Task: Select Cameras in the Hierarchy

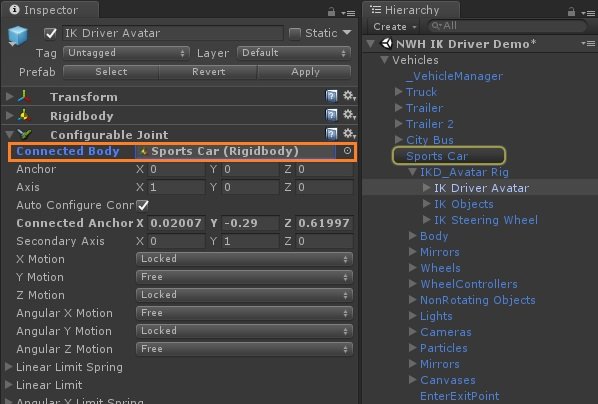Action: (445, 332)
